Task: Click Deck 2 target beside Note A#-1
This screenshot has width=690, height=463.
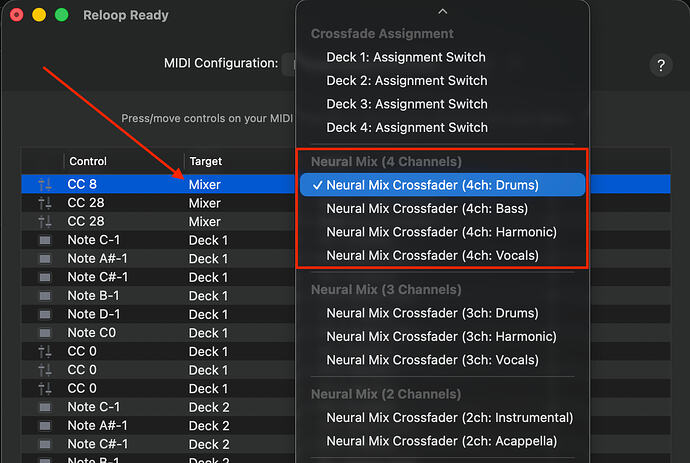Action: [209, 426]
